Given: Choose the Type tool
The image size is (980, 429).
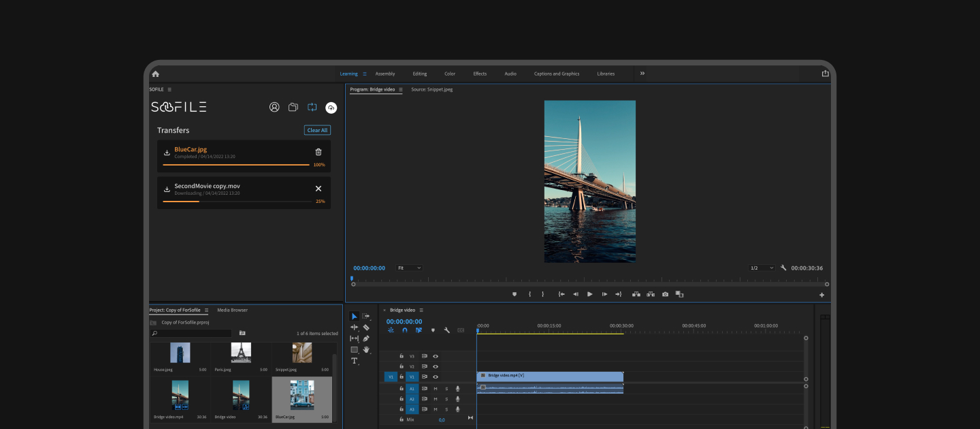Looking at the screenshot, I should (354, 361).
